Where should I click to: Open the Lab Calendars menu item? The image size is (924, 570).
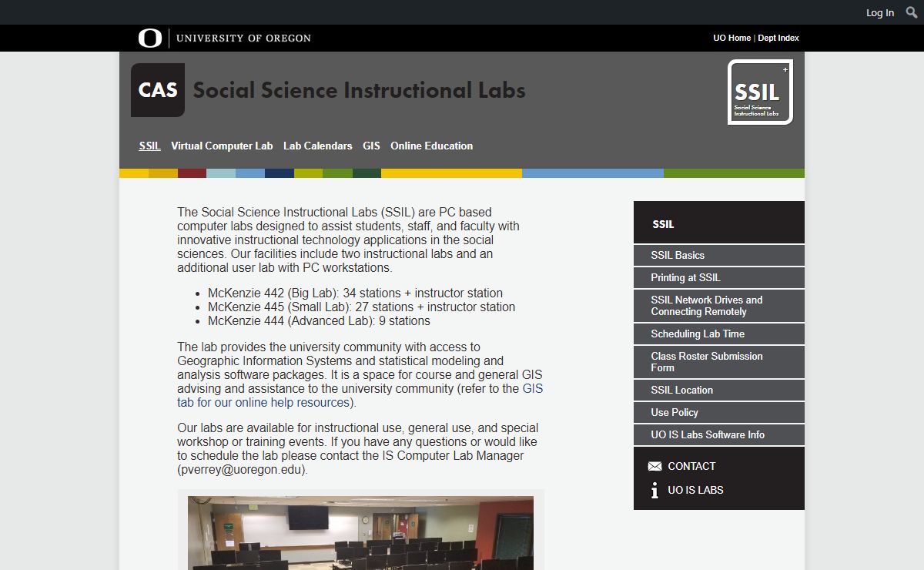click(317, 146)
